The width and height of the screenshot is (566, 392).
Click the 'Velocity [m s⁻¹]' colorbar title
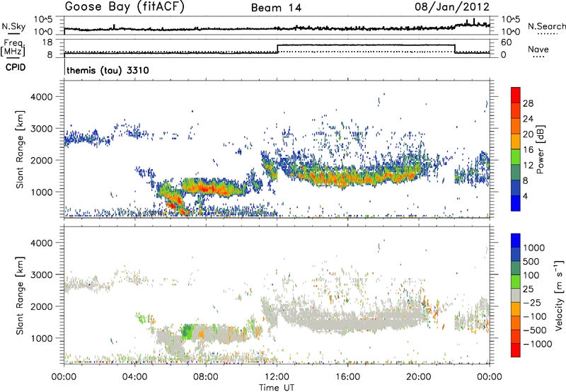coord(559,295)
